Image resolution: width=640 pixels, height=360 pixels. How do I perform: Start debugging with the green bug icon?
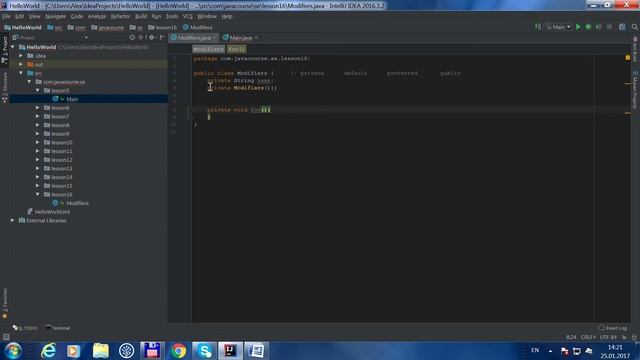point(588,27)
